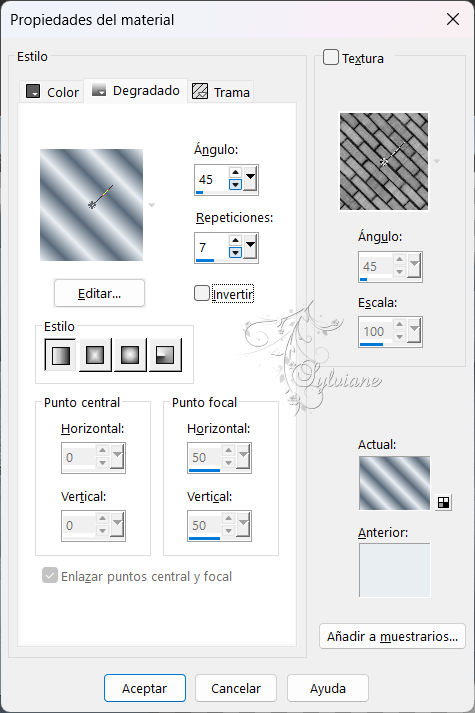Click the Anterior color swatch

click(395, 570)
